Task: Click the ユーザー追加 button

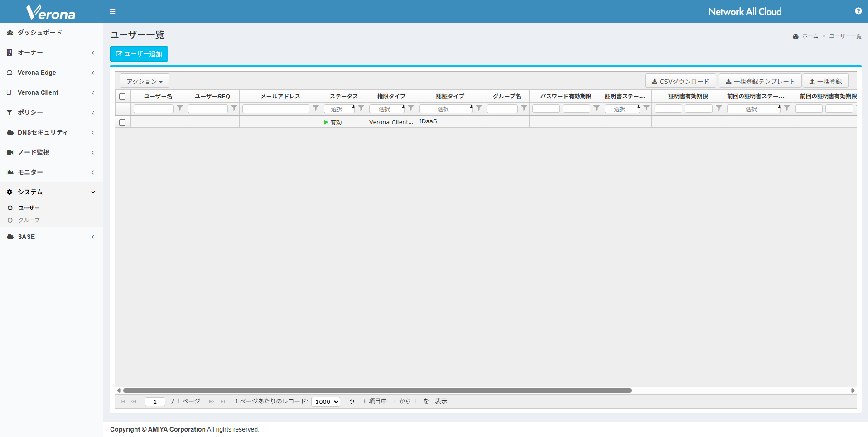Action: coord(139,54)
